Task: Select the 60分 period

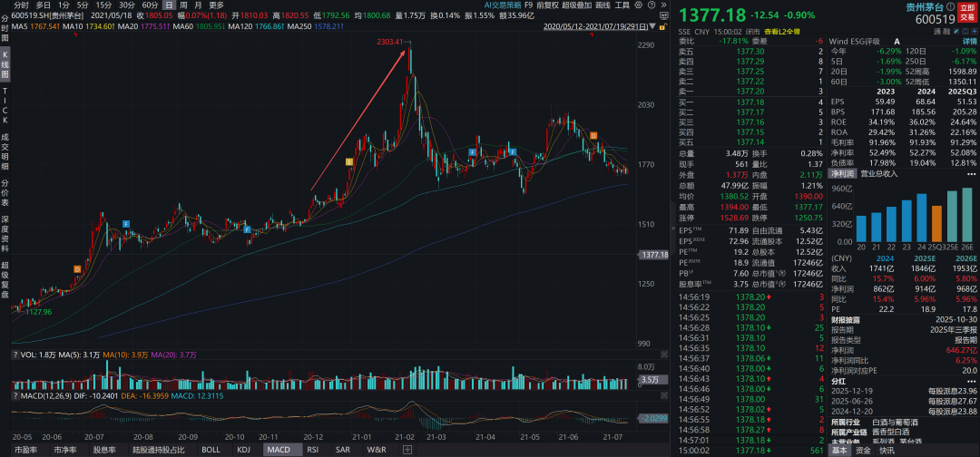Action: [x=150, y=5]
